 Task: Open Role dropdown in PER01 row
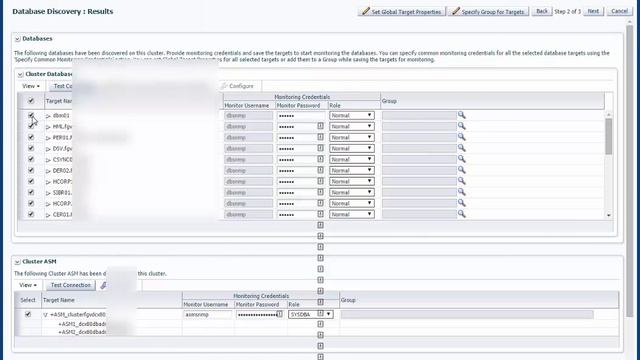click(x=352, y=138)
